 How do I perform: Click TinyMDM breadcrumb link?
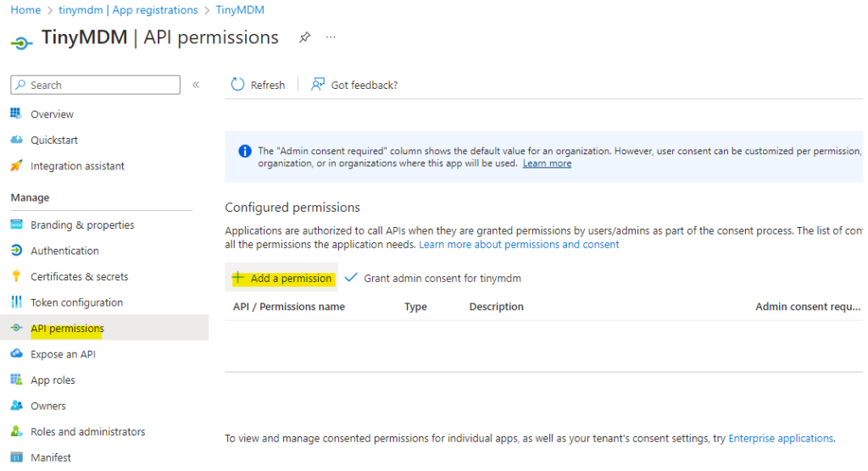(240, 10)
